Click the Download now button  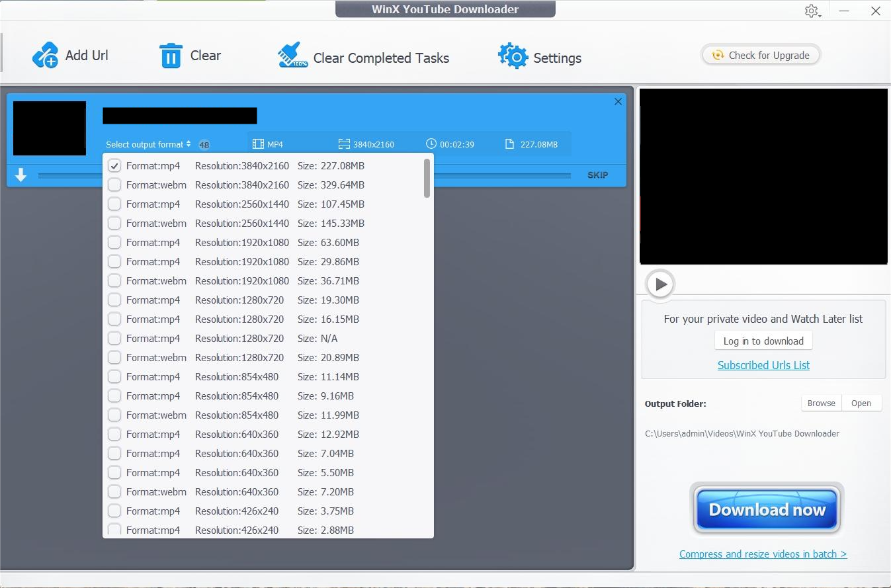tap(767, 509)
